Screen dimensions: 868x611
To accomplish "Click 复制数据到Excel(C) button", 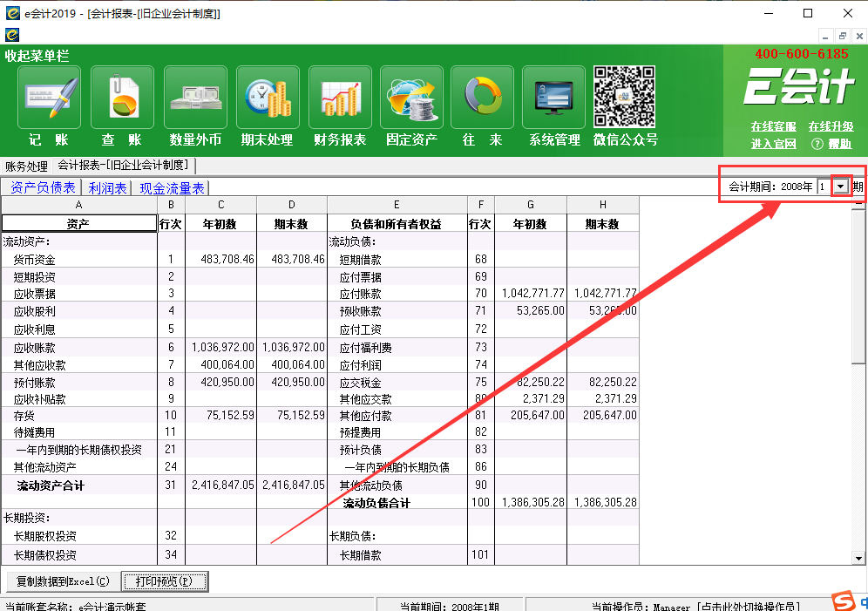I will click(63, 581).
